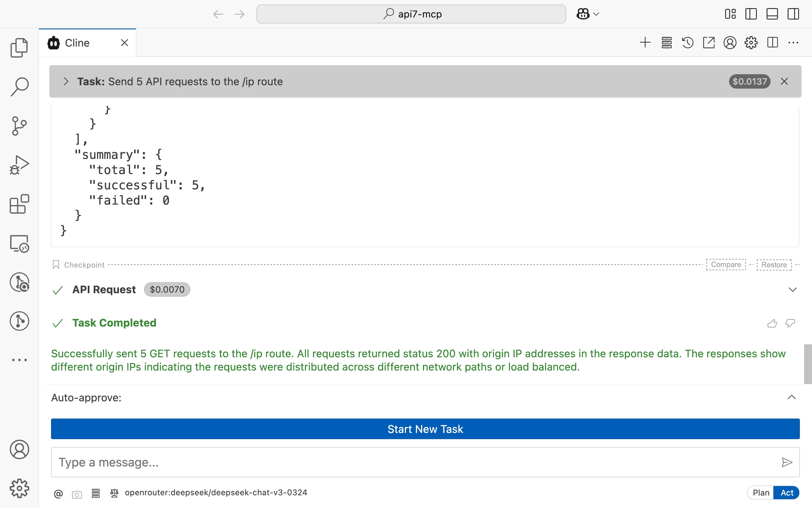Toggle primary side bar visibility
812x508 pixels.
(751, 14)
